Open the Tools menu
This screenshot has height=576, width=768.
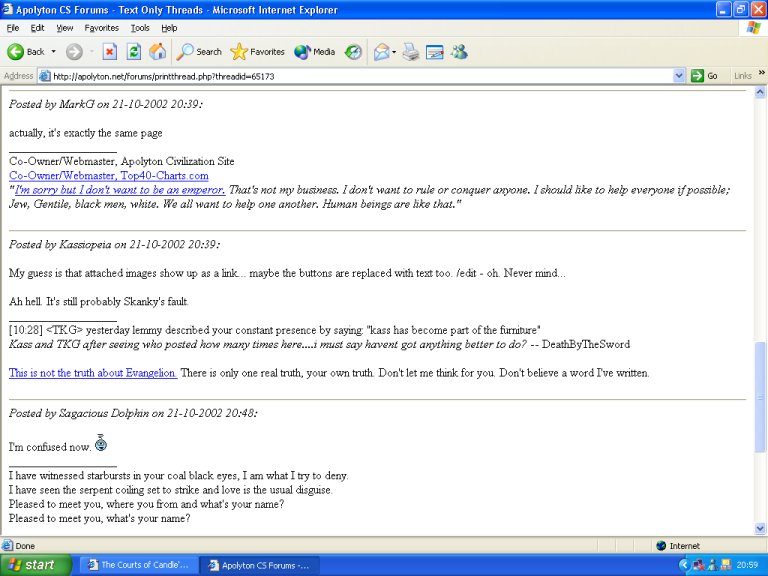[x=140, y=28]
